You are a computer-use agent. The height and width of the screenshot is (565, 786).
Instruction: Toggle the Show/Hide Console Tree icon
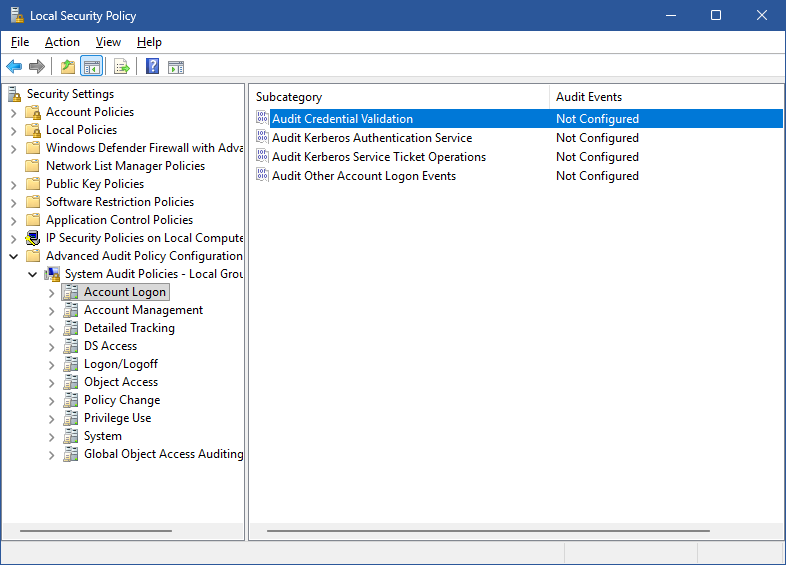coord(91,67)
